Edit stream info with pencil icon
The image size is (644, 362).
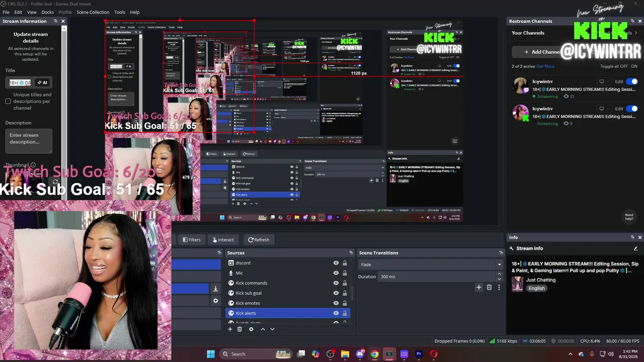[x=636, y=248]
